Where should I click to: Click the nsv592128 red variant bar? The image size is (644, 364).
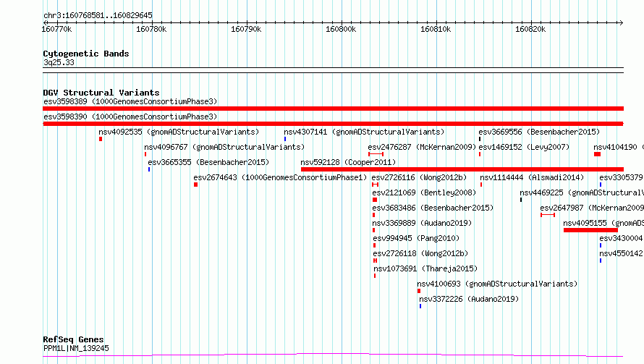[462, 169]
